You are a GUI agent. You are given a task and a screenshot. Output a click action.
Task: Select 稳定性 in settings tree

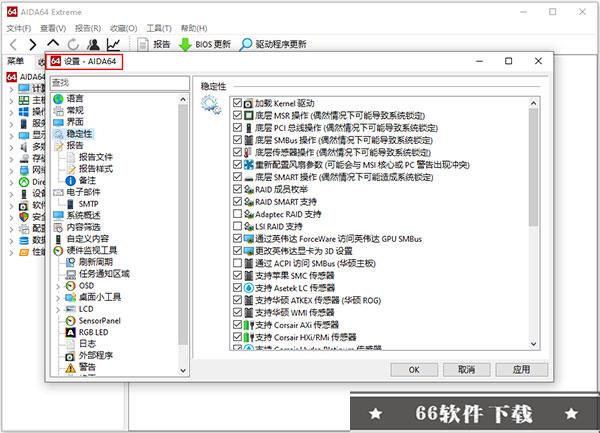point(79,134)
